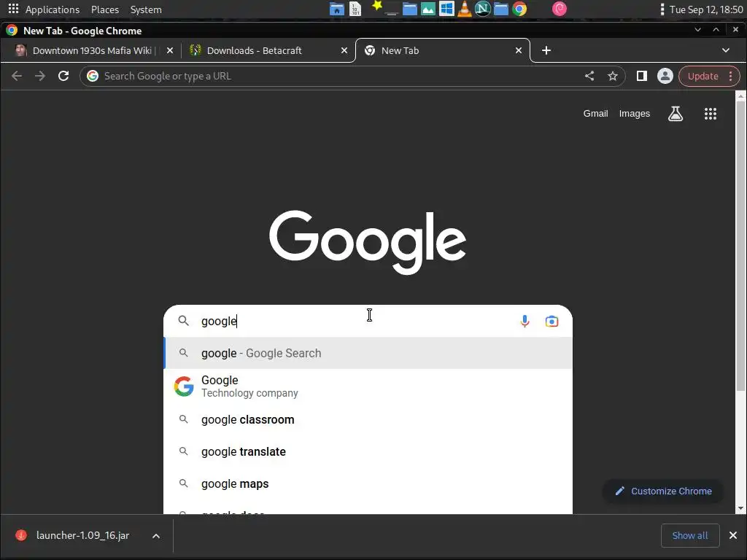Open the Images link
This screenshot has height=560, width=747.
click(634, 114)
